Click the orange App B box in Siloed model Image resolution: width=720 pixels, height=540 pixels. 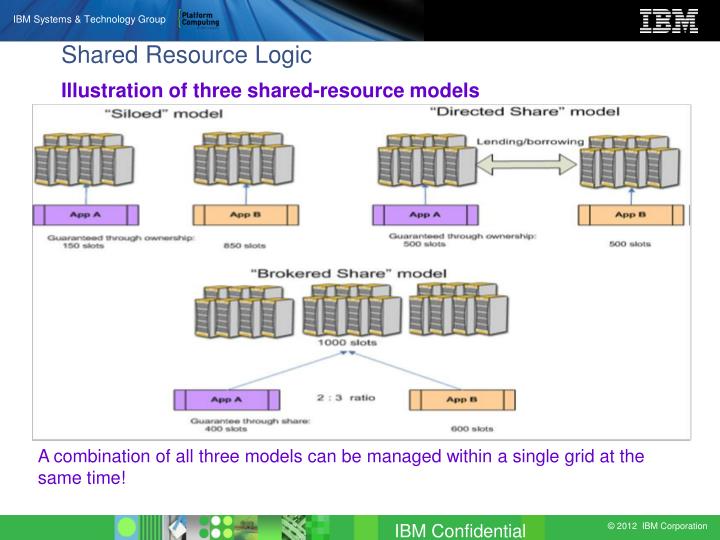pyautogui.click(x=246, y=215)
